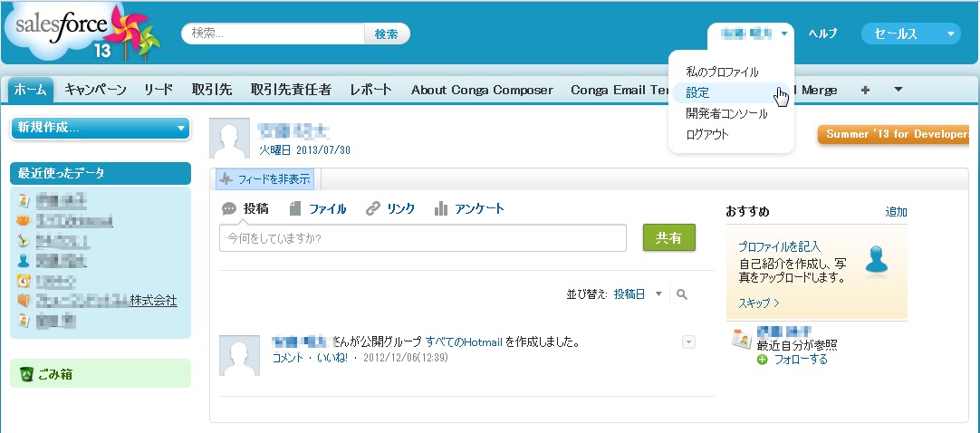Select 設定 from the user menu

[x=697, y=92]
